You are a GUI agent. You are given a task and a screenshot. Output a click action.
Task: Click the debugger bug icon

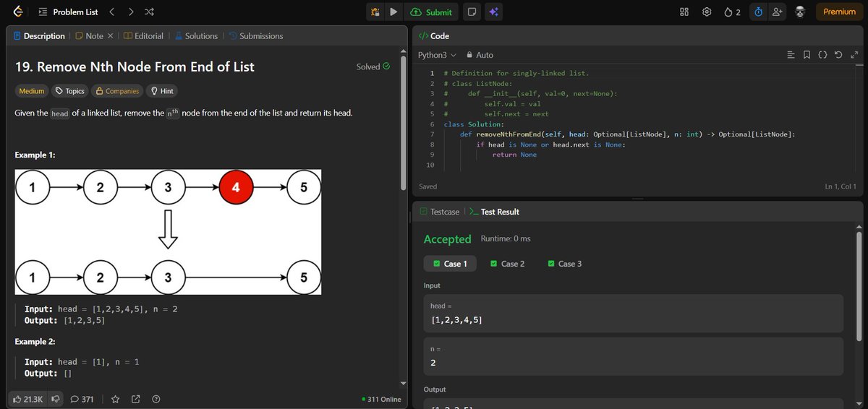click(x=375, y=12)
